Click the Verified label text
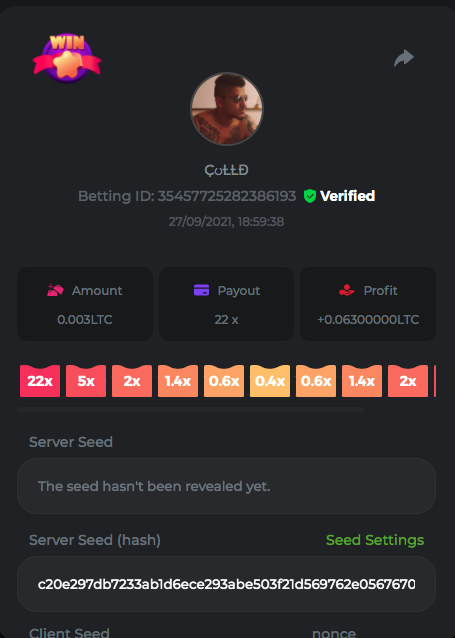The height and width of the screenshot is (638, 455). tap(348, 196)
